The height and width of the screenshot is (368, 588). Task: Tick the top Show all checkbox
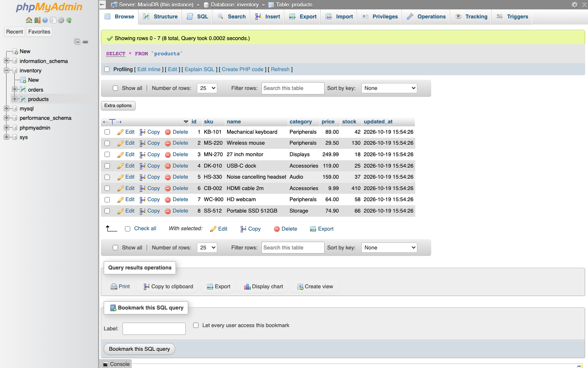point(115,88)
